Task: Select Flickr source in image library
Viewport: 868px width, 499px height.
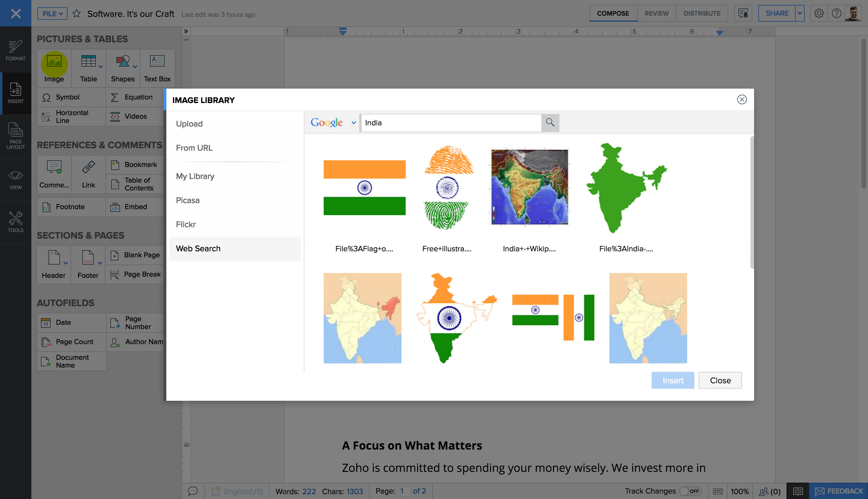Action: [x=186, y=224]
